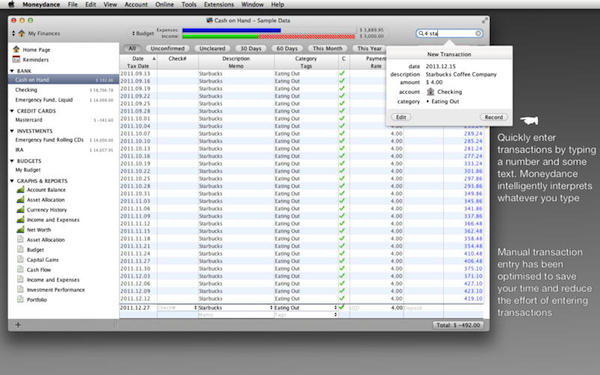
Task: Click the My Finances house icon
Action: (x=22, y=33)
